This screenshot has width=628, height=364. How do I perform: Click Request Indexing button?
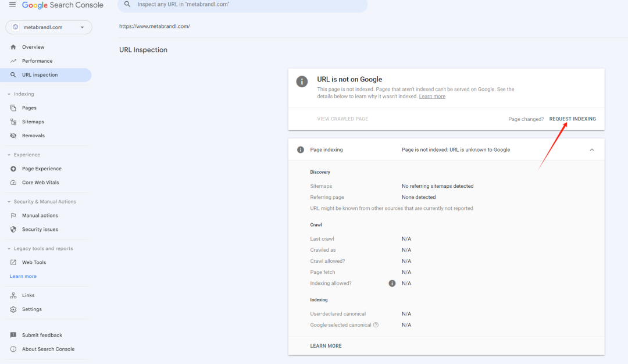[572, 119]
